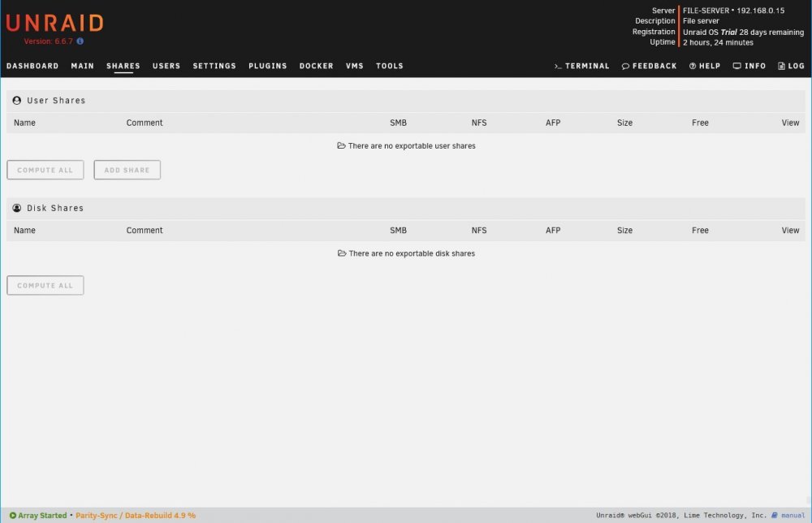The height and width of the screenshot is (523, 812).
Task: Click the Add Share button
Action: click(x=127, y=170)
